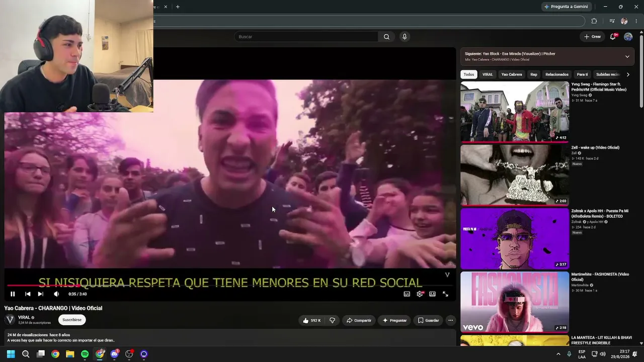
Task: Switch the player to theater mode
Action: click(432, 294)
